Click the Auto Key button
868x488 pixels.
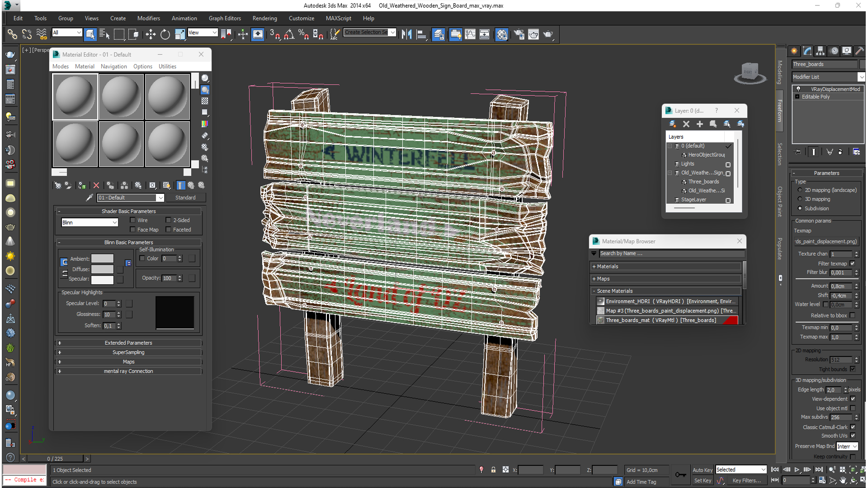coord(702,470)
